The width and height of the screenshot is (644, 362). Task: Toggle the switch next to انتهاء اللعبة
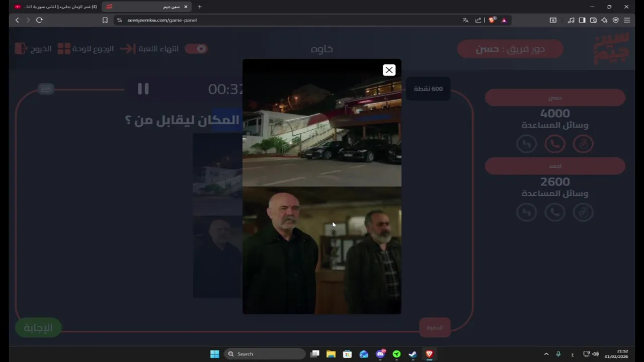[x=196, y=49]
